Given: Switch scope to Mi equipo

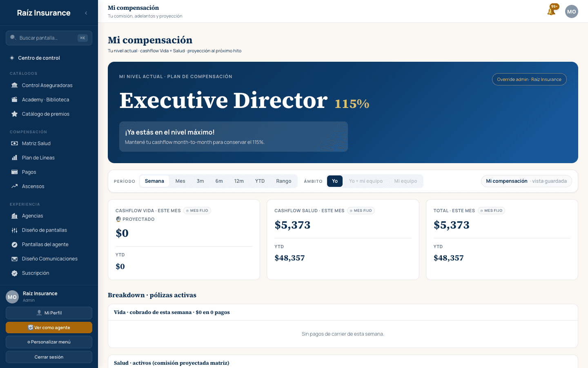Looking at the screenshot, I should pos(405,181).
